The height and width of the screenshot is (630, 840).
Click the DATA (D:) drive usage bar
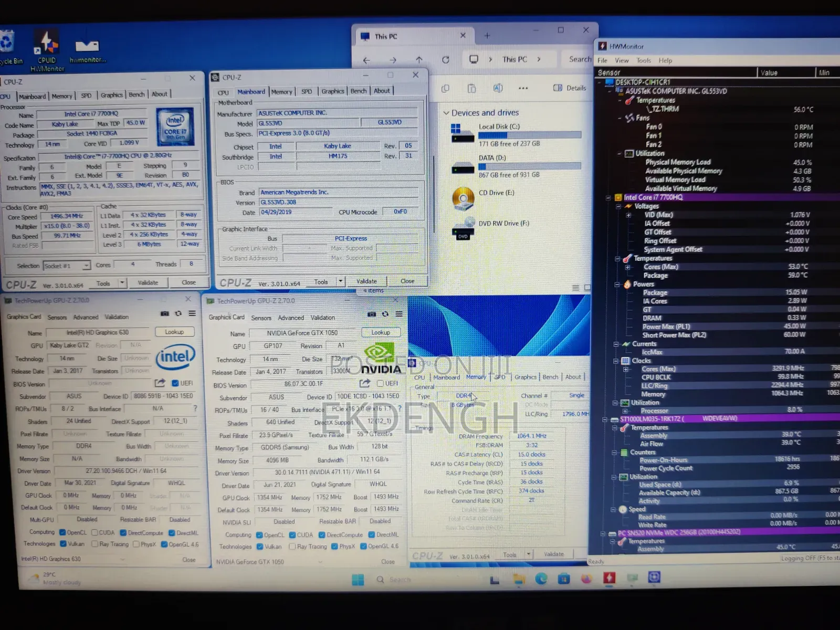tap(530, 166)
